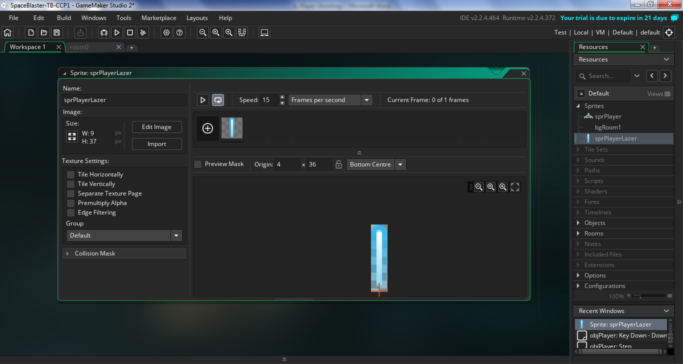This screenshot has width=683, height=364.
Task: Collapse the Sprites tree folder
Action: [x=578, y=106]
